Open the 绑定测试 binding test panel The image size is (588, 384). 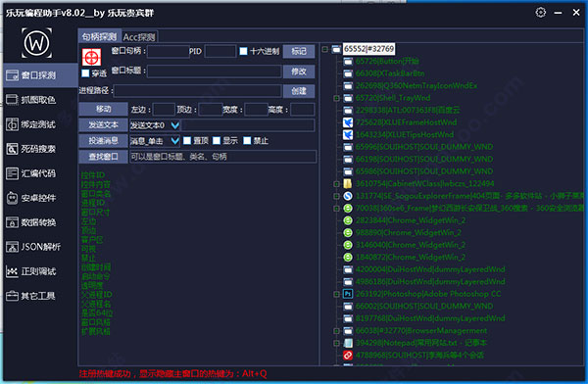(31, 124)
